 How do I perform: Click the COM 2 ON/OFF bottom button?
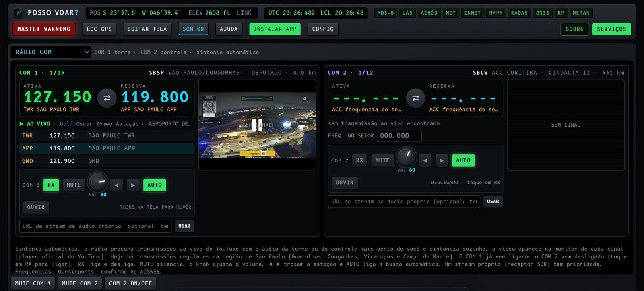[x=130, y=283]
